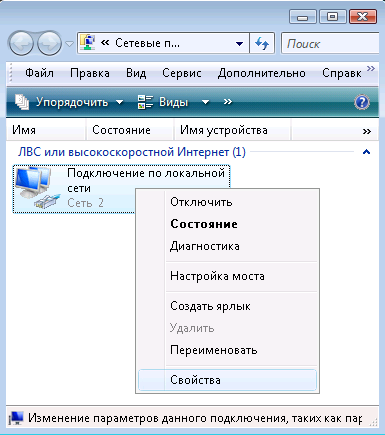Open the address bar history dropdown
The image size is (385, 435).
pyautogui.click(x=239, y=43)
